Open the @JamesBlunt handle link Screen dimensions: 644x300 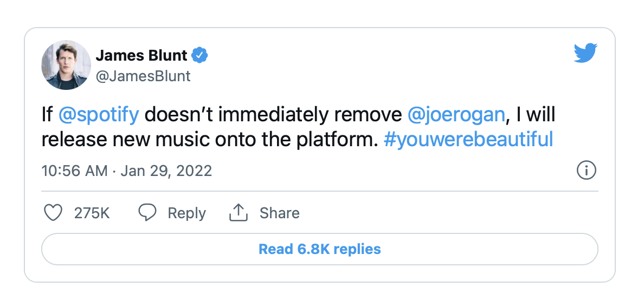143,76
